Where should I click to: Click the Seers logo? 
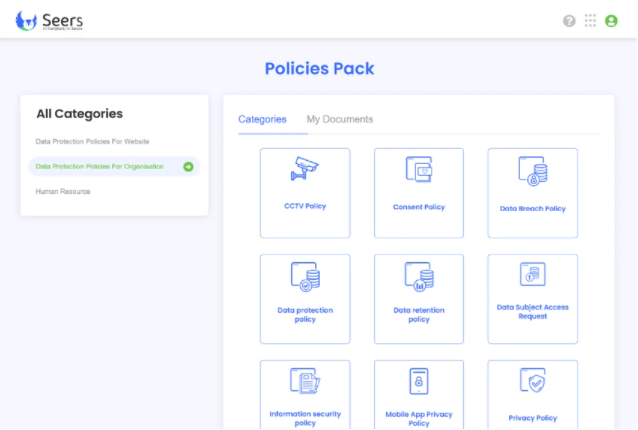pyautogui.click(x=49, y=21)
